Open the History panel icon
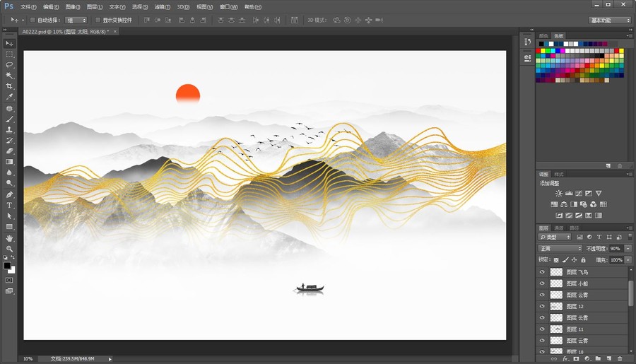This screenshot has height=364, width=636. tap(527, 42)
